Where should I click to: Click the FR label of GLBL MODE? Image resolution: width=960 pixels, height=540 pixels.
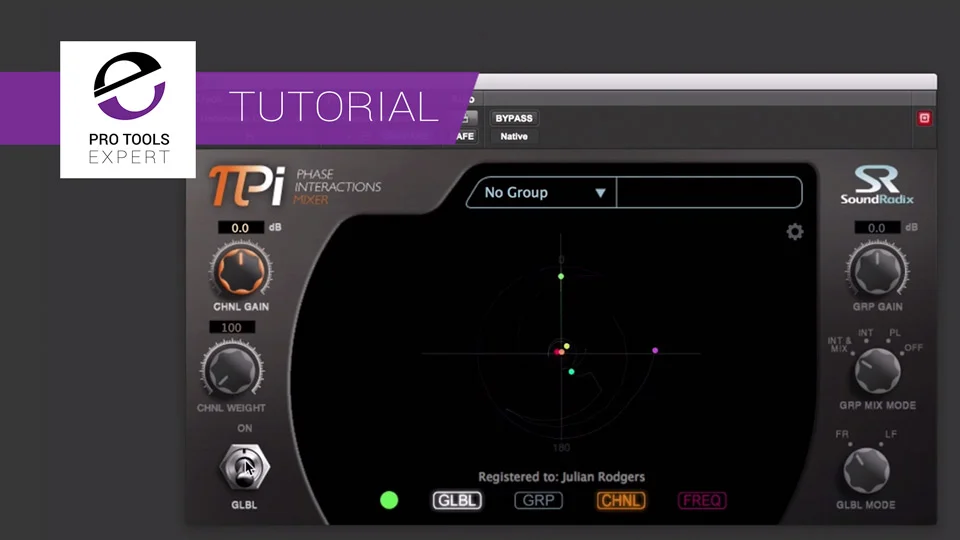coord(842,433)
